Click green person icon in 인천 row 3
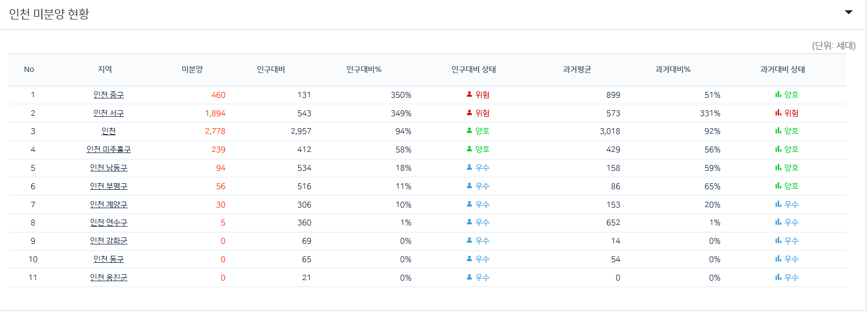Image resolution: width=868 pixels, height=312 pixels. pos(469,130)
